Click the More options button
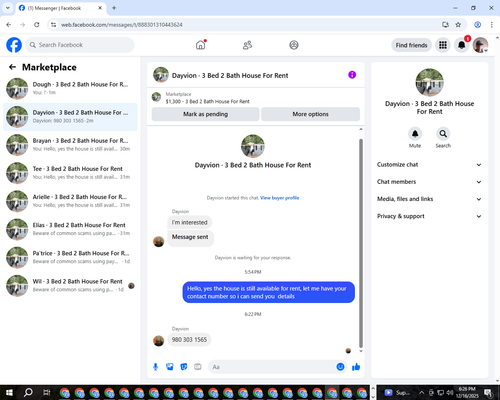500x400 pixels. point(310,114)
